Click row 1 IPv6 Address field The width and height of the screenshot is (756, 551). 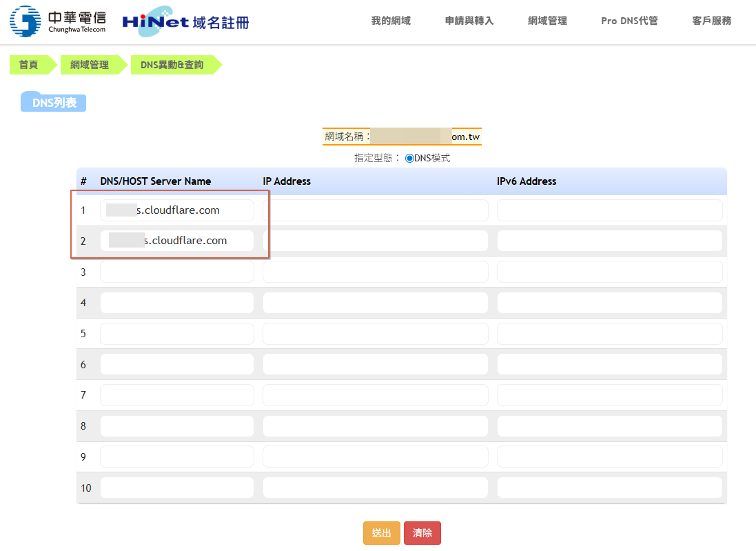pyautogui.click(x=609, y=210)
